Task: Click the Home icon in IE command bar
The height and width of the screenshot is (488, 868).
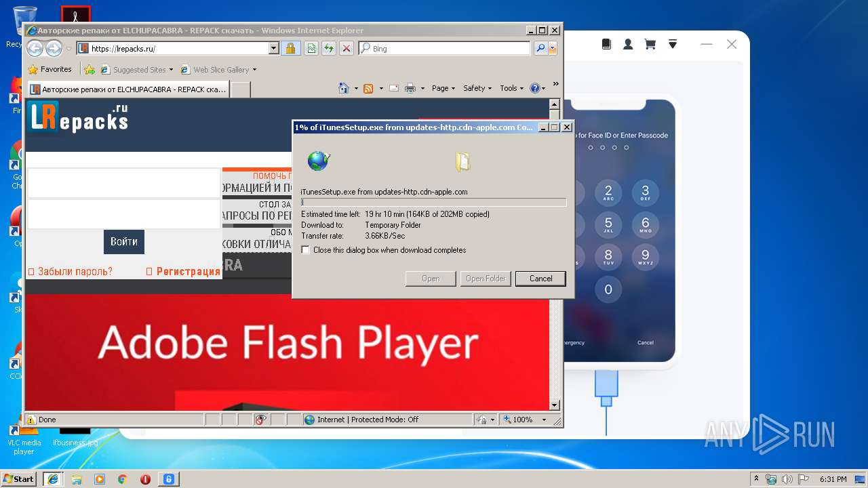Action: click(x=344, y=88)
